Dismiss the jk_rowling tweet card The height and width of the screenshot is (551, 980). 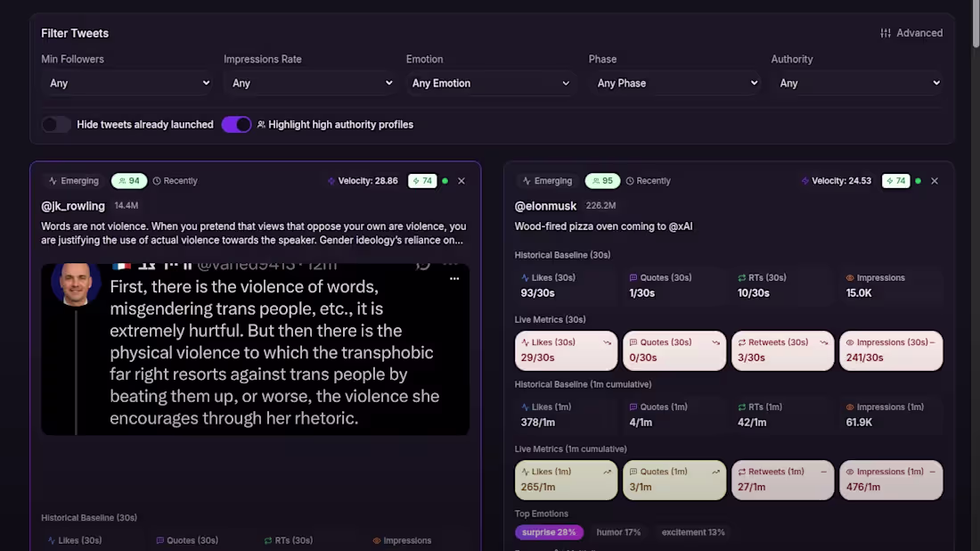pos(461,181)
